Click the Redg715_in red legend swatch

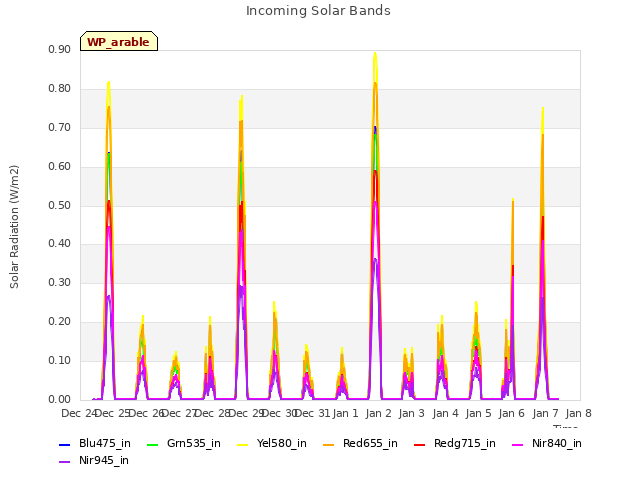[420, 444]
